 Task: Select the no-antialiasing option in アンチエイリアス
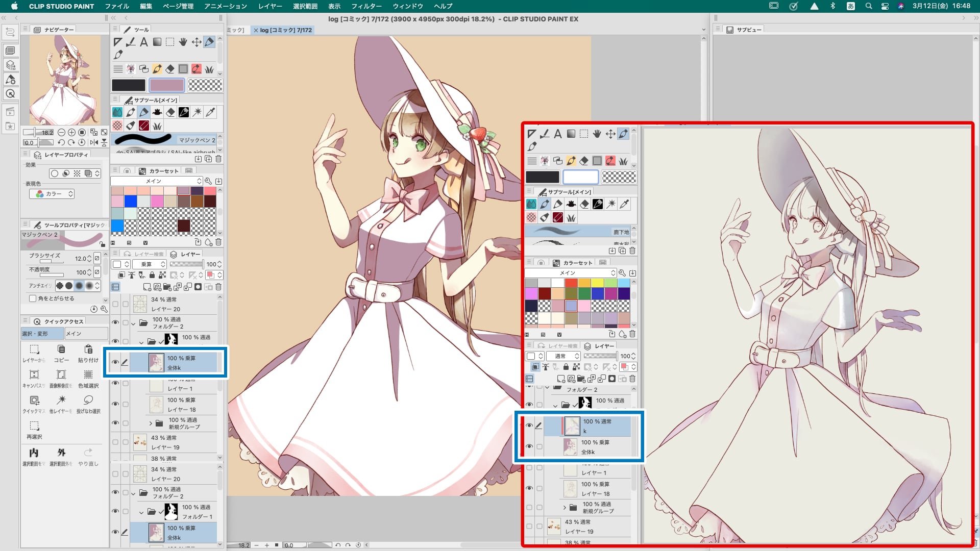pyautogui.click(x=60, y=286)
